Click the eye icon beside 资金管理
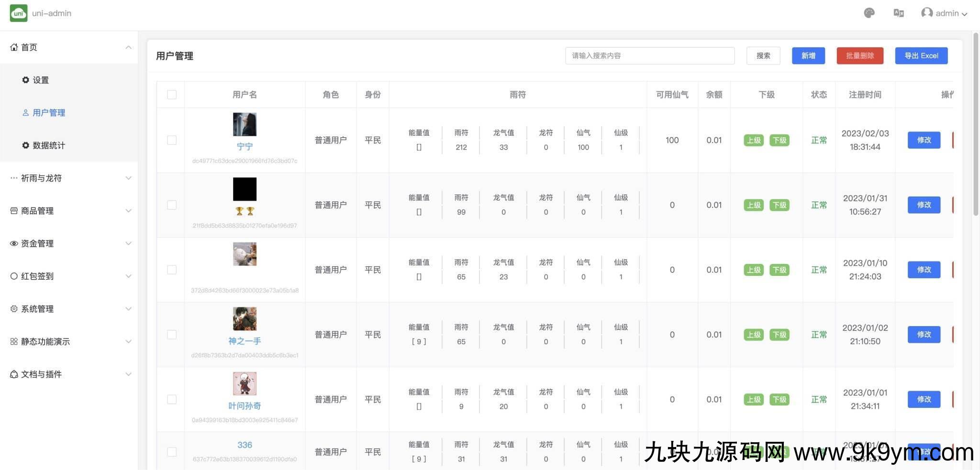980x470 pixels. click(14, 243)
